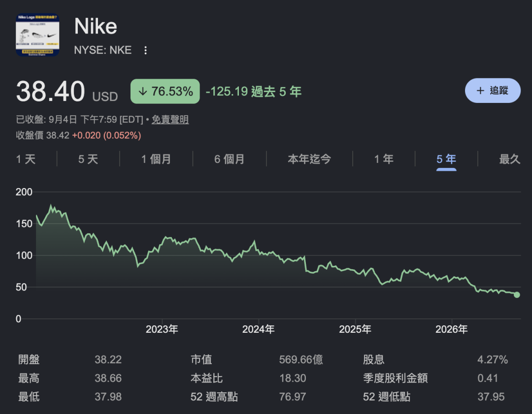The image size is (532, 414).
Task: Click the 股息 dividend yield value 4.27%
Action: coord(493,359)
